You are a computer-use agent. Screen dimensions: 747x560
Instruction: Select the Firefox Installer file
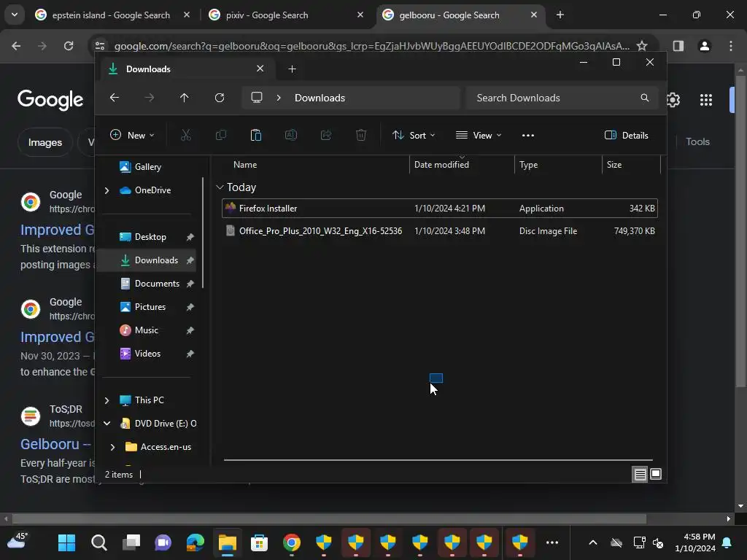440,208
